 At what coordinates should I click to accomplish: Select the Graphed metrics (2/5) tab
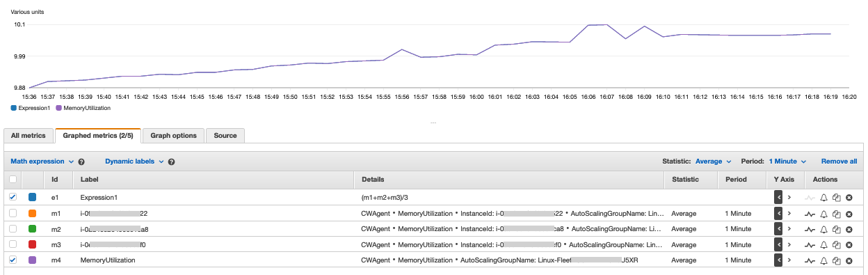coord(98,136)
